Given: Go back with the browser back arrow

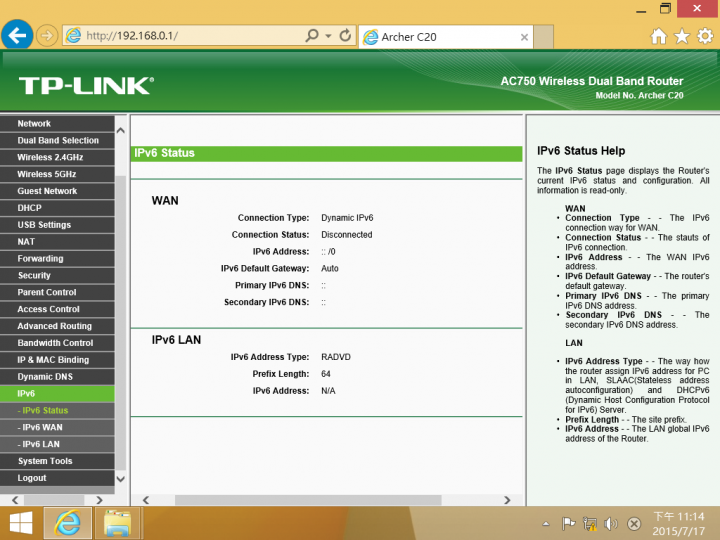Looking at the screenshot, I should (x=17, y=35).
